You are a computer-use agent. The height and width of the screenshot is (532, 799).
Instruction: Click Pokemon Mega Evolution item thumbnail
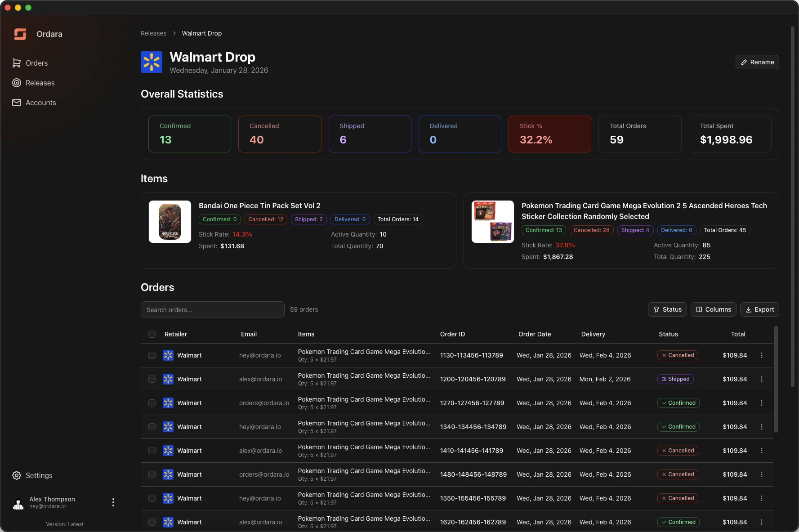(493, 222)
